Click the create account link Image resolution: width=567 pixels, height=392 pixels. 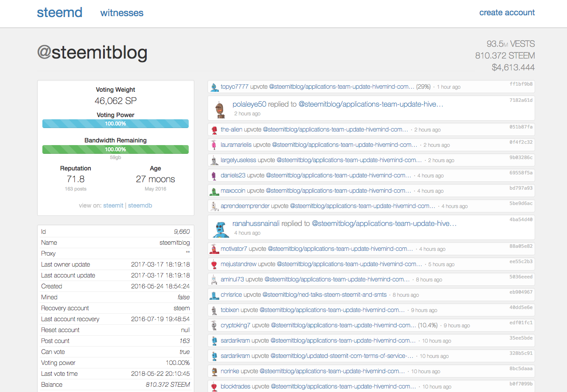[507, 12]
